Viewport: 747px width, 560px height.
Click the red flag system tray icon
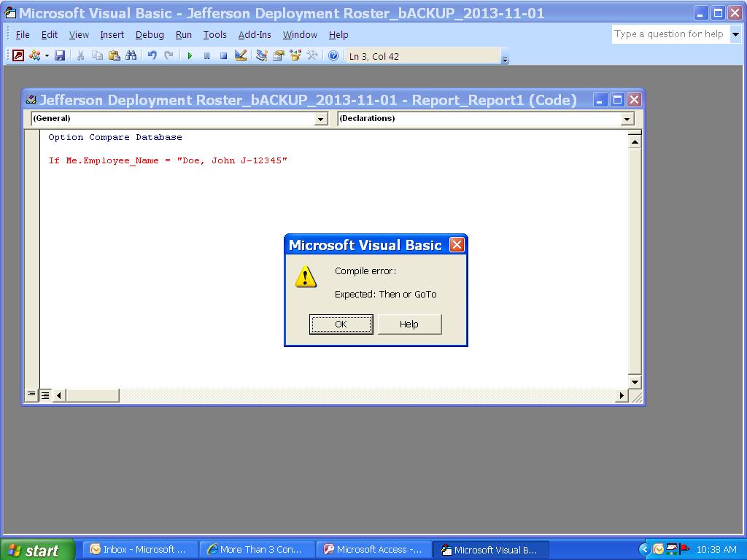point(685,549)
